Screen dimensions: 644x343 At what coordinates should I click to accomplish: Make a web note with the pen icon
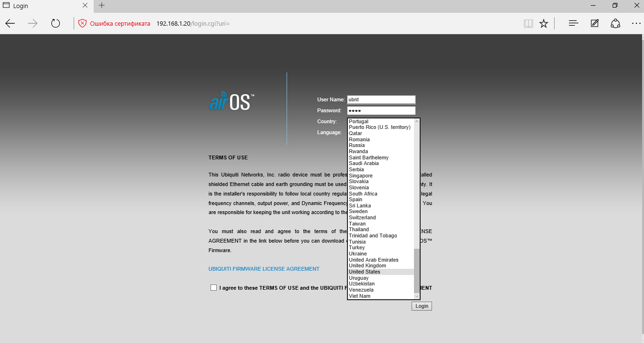[595, 23]
